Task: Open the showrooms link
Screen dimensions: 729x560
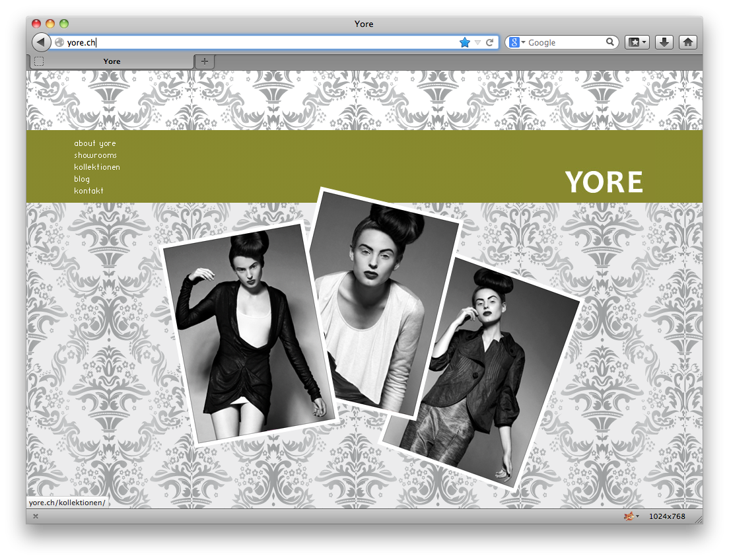Action: pos(95,155)
